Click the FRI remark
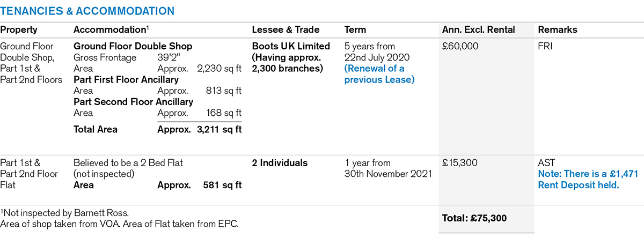 pos(546,47)
